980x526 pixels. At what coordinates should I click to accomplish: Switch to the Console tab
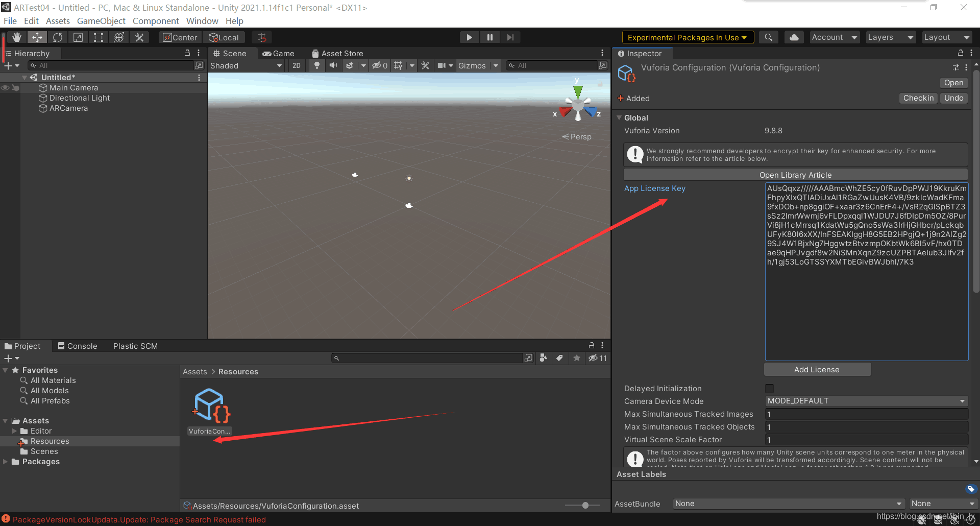coord(78,346)
